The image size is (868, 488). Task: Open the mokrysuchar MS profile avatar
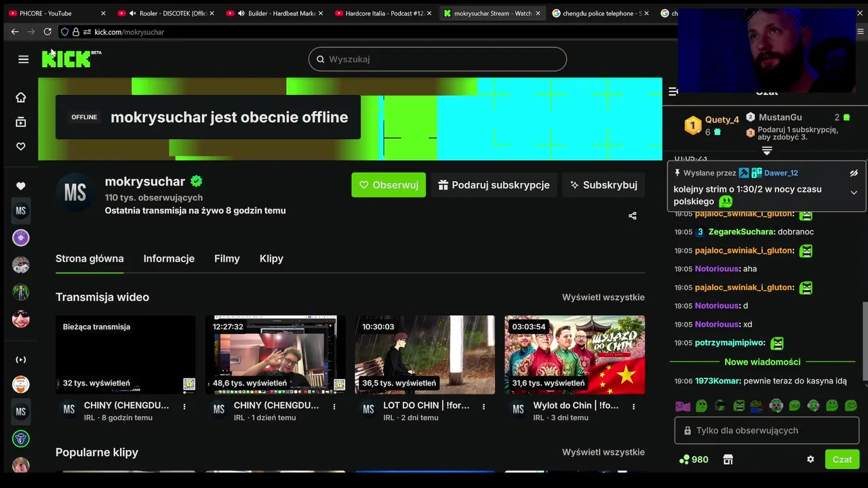click(75, 192)
